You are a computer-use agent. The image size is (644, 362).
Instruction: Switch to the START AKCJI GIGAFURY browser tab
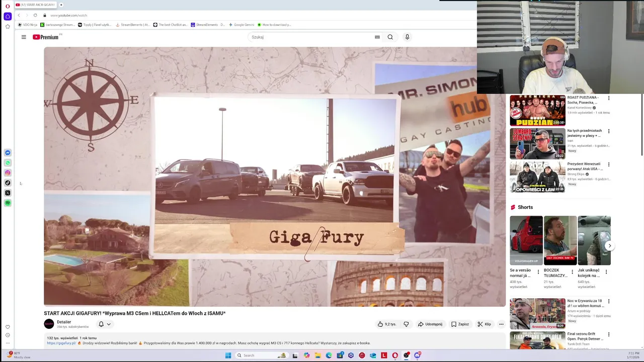click(x=35, y=5)
